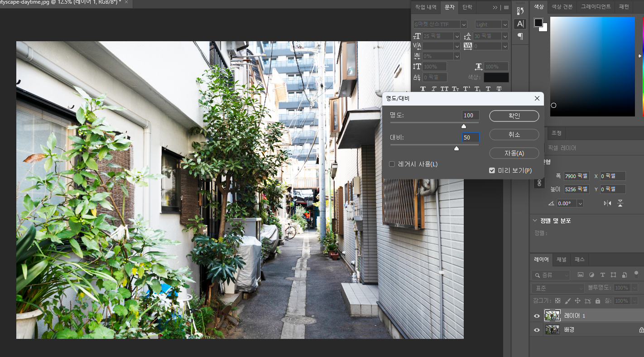Click the Faux Italic icon in Character panel
Image resolution: width=644 pixels, height=357 pixels.
[x=434, y=89]
